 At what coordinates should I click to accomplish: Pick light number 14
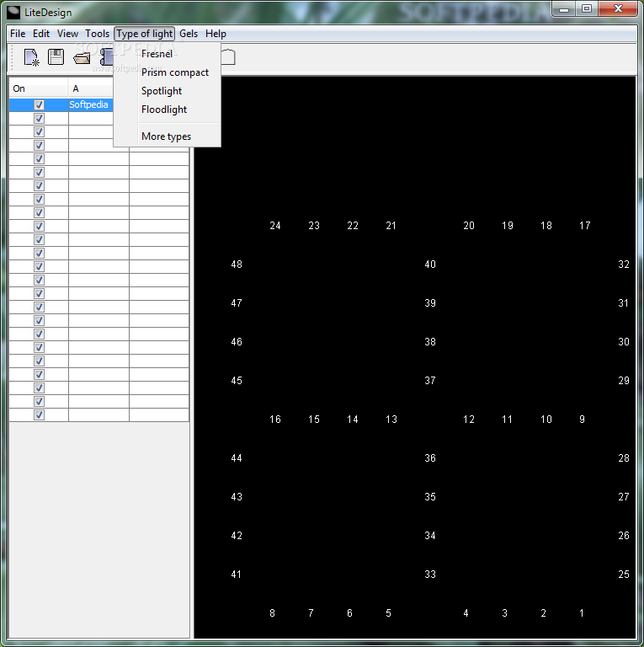(353, 420)
